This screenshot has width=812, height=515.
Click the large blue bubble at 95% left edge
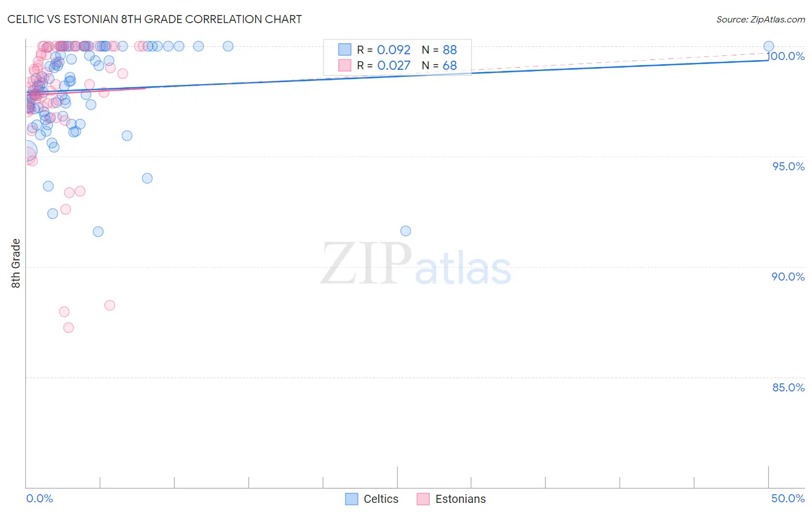pyautogui.click(x=27, y=151)
